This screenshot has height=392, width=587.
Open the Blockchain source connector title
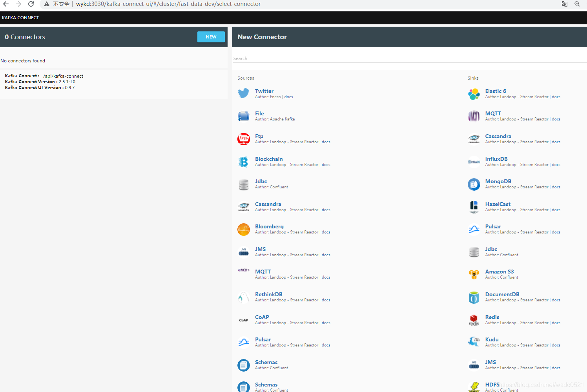[269, 159]
